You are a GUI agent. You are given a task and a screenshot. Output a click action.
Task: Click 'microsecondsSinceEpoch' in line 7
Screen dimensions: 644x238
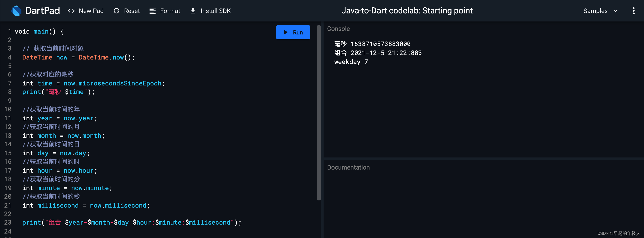coord(120,83)
